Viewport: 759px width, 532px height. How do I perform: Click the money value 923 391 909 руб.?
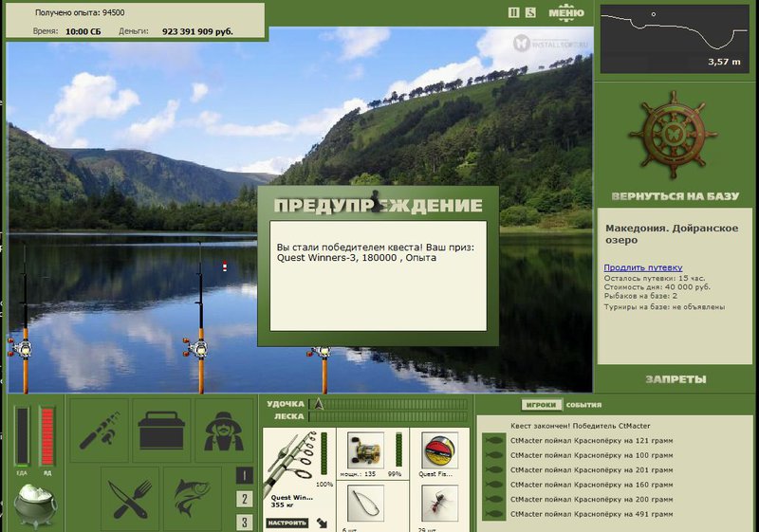(197, 31)
